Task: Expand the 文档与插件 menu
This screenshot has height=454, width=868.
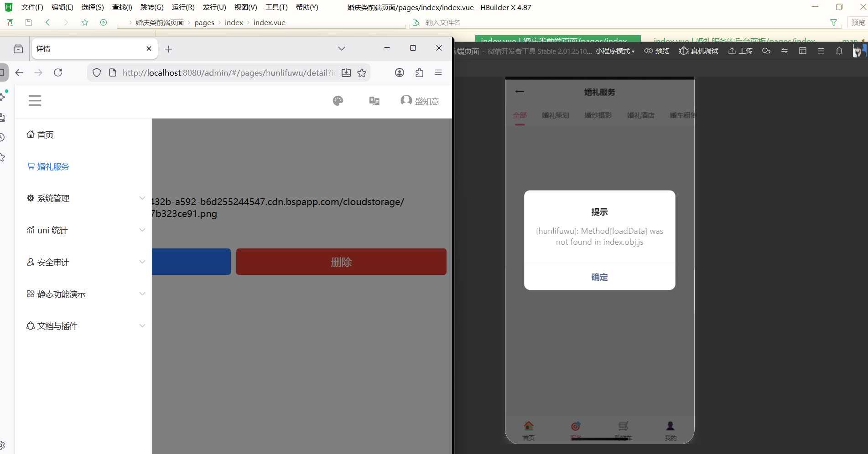Action: click(x=83, y=326)
